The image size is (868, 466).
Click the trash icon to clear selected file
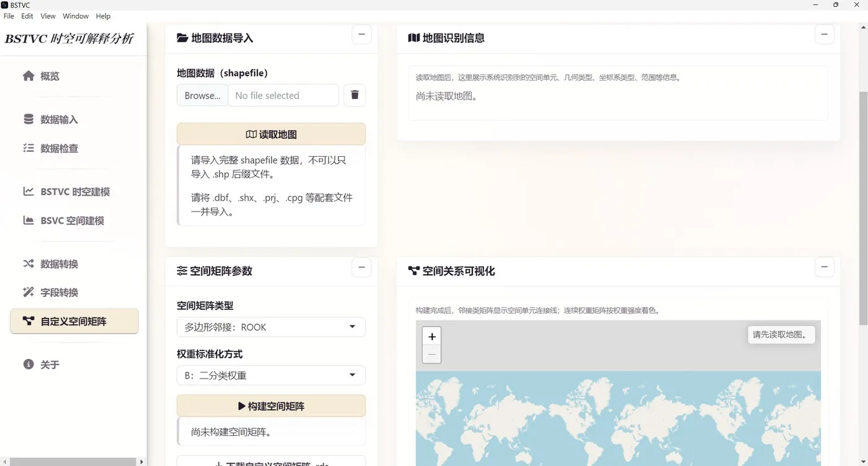[355, 95]
